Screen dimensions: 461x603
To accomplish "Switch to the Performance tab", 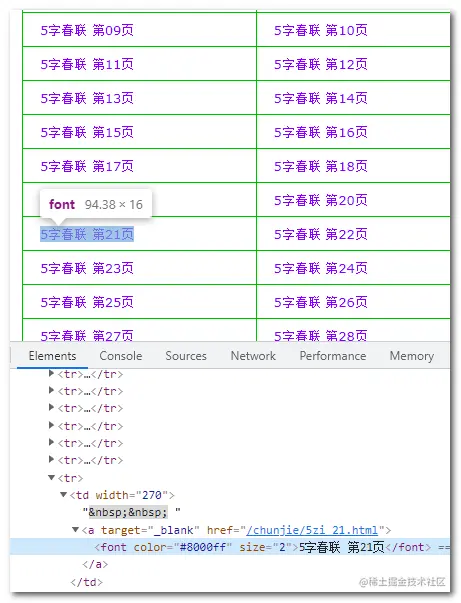I will pos(333,356).
